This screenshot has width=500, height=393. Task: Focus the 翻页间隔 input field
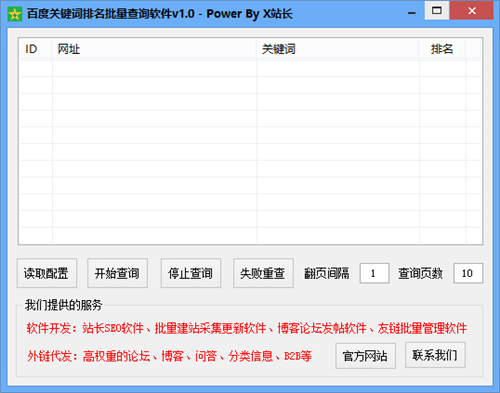(374, 273)
